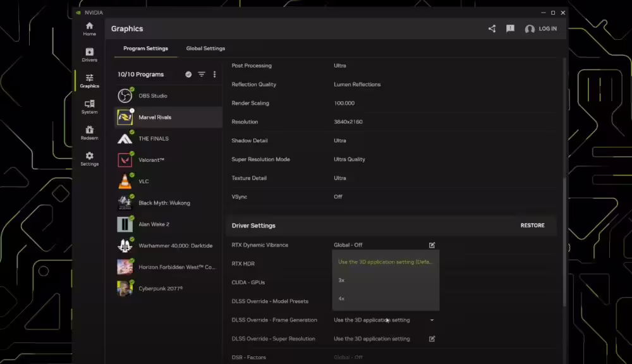Click the Post Processing value Ultra
The width and height of the screenshot is (632, 364).
(x=340, y=66)
